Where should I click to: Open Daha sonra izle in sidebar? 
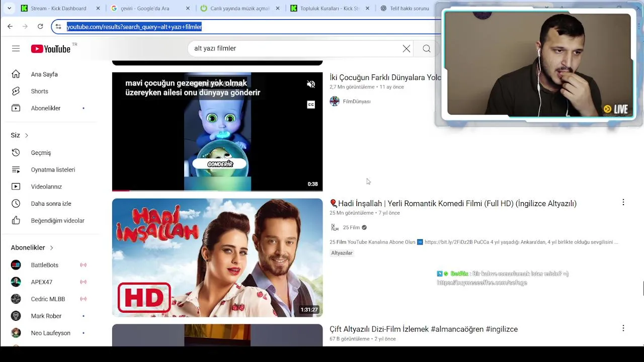click(50, 204)
